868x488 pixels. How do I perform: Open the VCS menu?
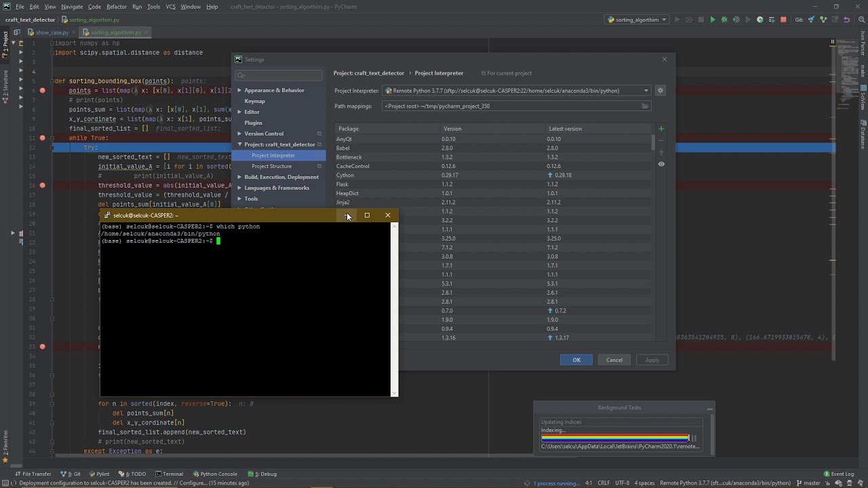[x=170, y=7]
